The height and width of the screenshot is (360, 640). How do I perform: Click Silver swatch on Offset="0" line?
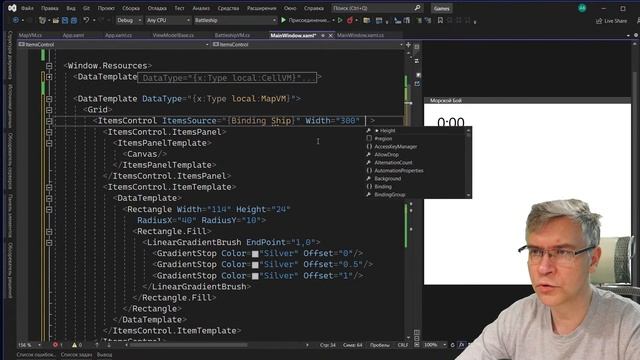(255, 254)
